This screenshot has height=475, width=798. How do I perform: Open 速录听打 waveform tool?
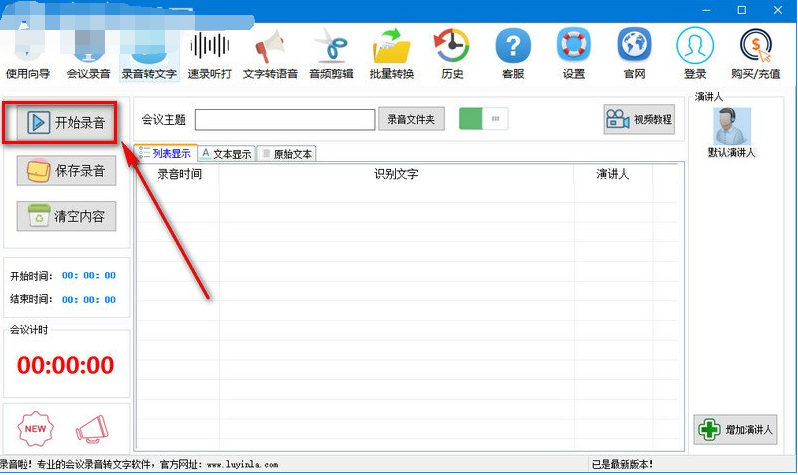point(210,55)
